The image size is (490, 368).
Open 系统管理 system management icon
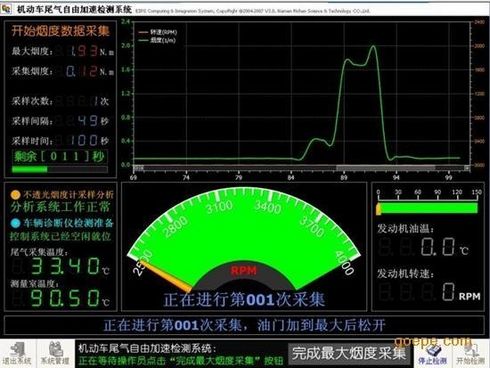click(55, 353)
